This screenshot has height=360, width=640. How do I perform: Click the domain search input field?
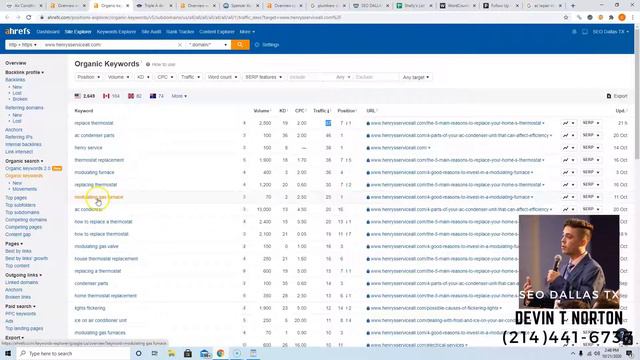[x=109, y=44]
